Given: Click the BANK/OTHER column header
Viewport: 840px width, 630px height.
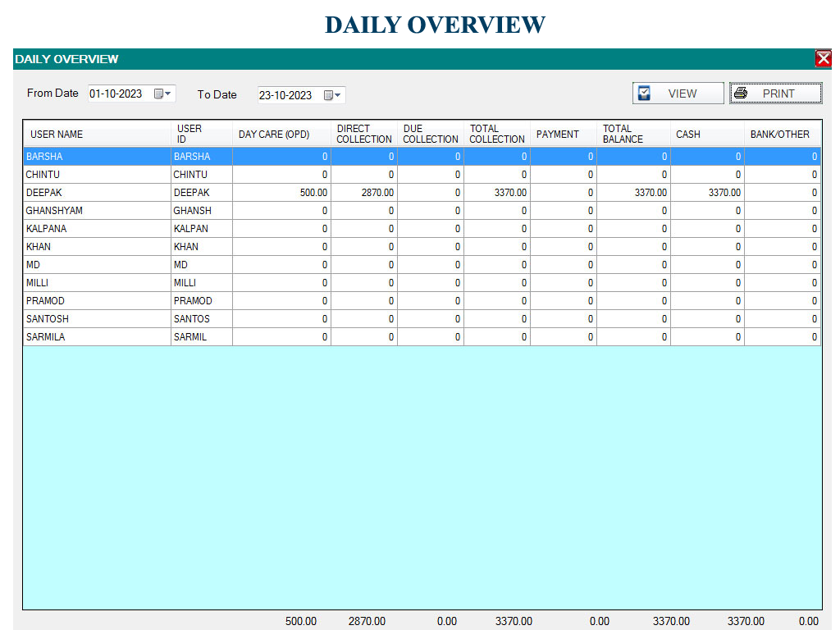Looking at the screenshot, I should click(x=781, y=134).
